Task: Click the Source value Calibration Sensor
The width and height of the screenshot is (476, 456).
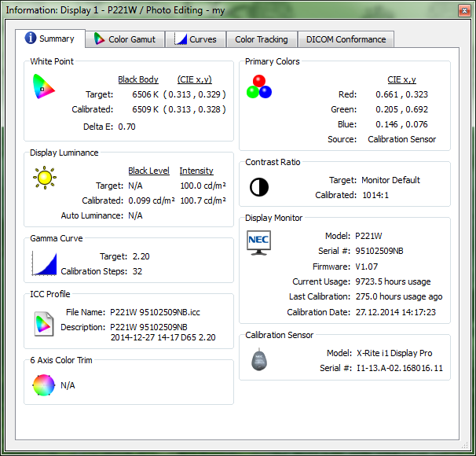Action: tap(401, 139)
